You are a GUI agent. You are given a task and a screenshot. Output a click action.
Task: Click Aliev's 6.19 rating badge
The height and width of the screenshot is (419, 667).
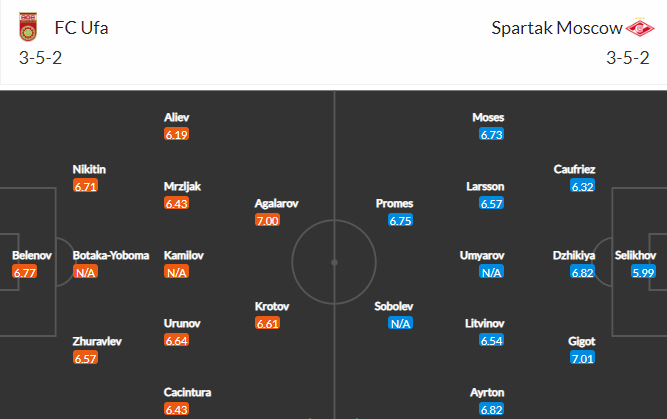pos(177,134)
